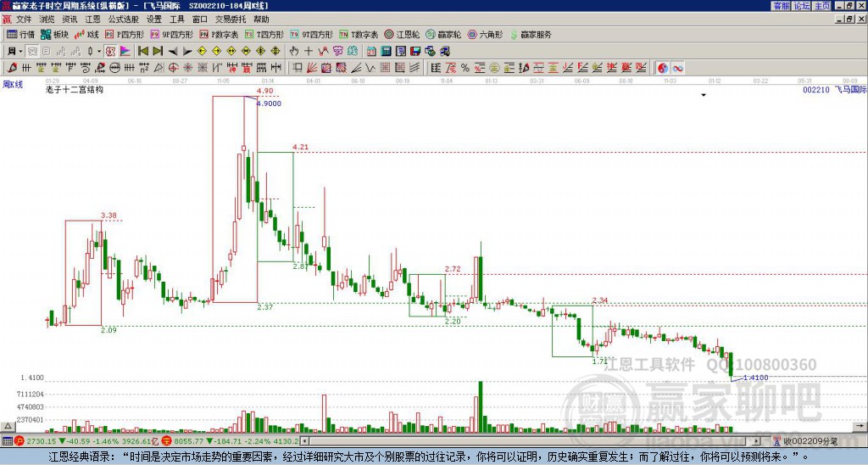Click the small black dropdown triangle on chart
Screen dimensions: 868x465
[x=704, y=95]
